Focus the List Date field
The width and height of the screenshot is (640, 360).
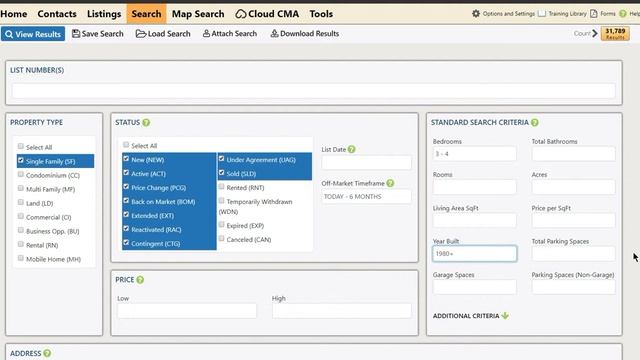(366, 162)
